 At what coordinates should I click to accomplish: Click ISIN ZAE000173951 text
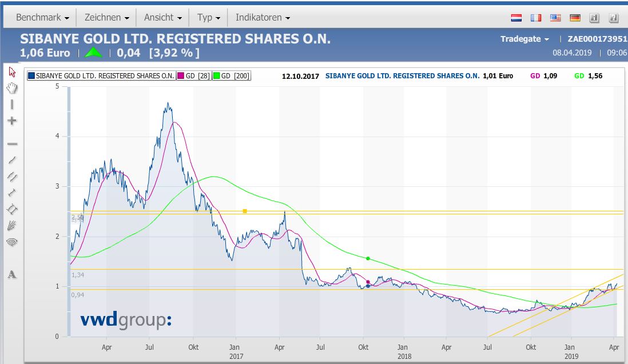[x=597, y=39]
